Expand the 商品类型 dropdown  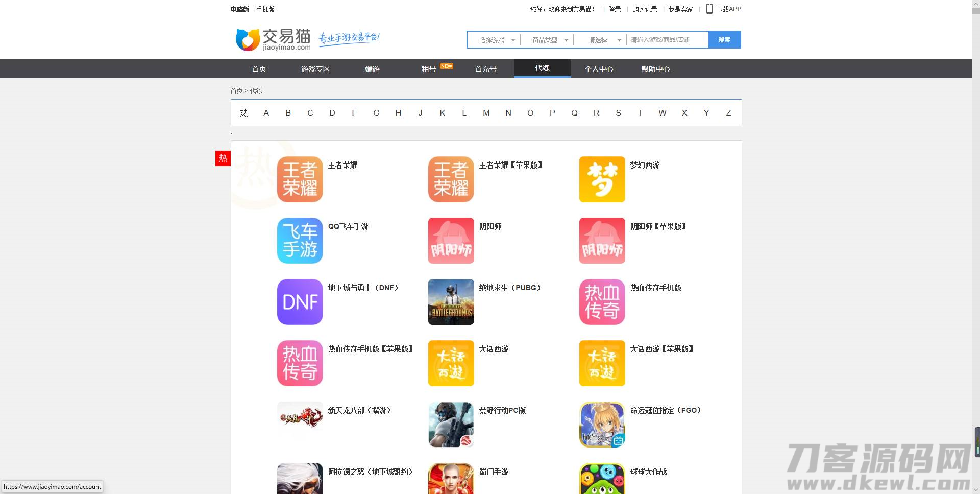[x=547, y=40]
